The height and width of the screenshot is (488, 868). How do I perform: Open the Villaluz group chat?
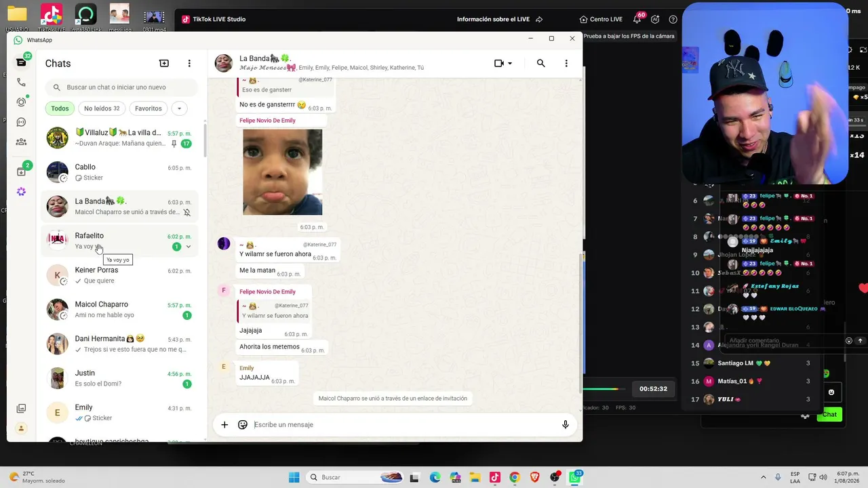(119, 138)
